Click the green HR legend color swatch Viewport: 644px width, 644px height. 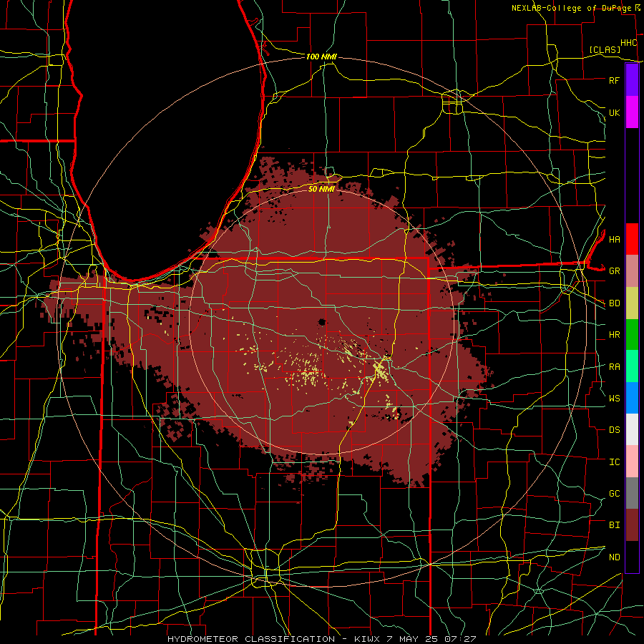point(632,335)
